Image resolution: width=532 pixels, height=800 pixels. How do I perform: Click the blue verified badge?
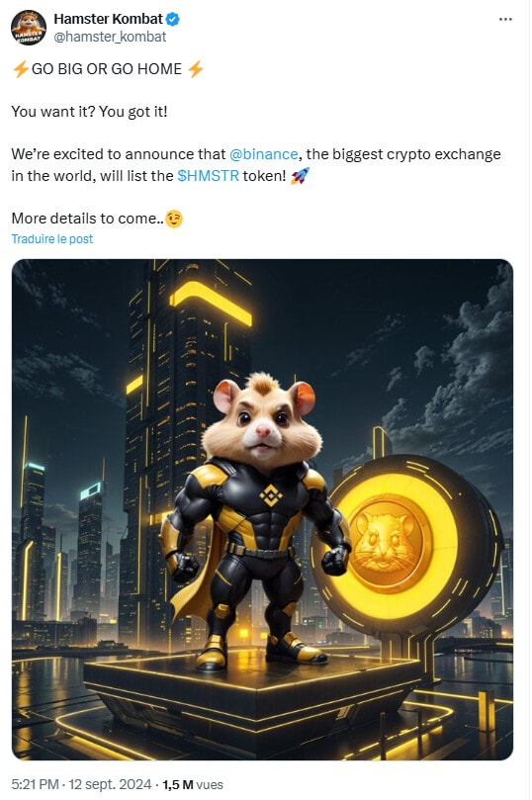pyautogui.click(x=173, y=20)
